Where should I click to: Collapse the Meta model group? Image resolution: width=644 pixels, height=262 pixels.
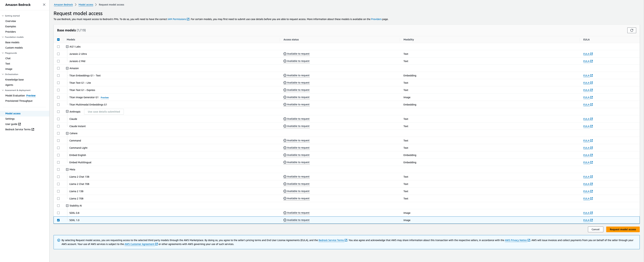click(x=67, y=169)
